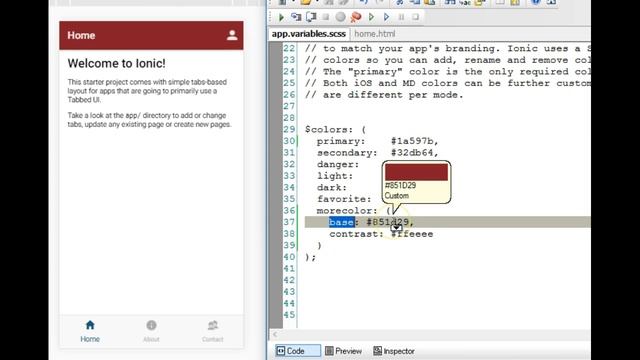Viewport: 640px width, 360px height.
Task: Switch to the Preview view tab
Action: (344, 351)
